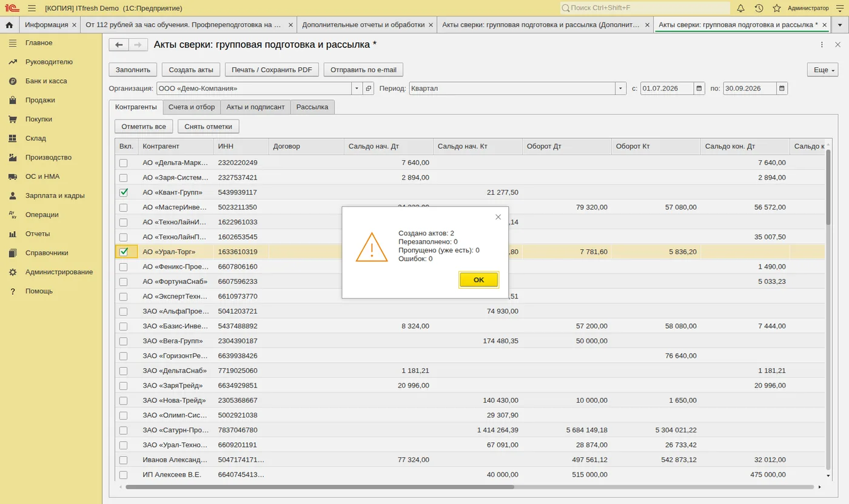
Task: Click the Создать акты button
Action: click(191, 70)
